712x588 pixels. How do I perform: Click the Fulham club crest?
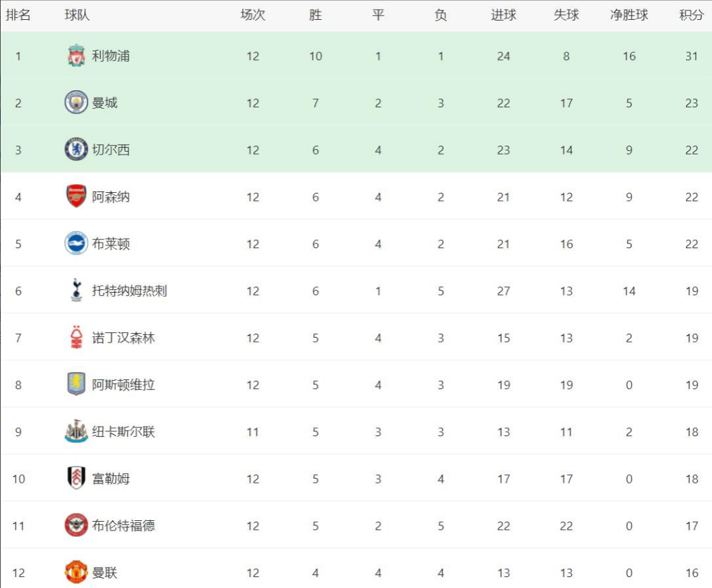click(x=77, y=478)
